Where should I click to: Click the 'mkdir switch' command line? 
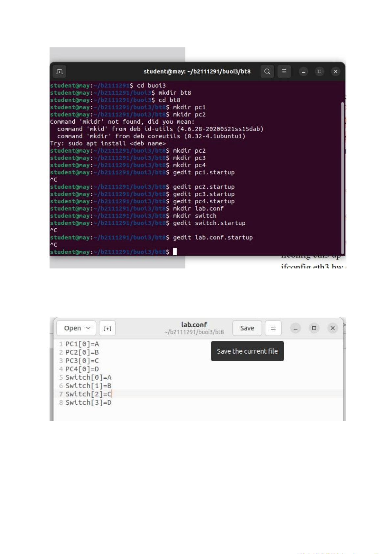(x=133, y=216)
